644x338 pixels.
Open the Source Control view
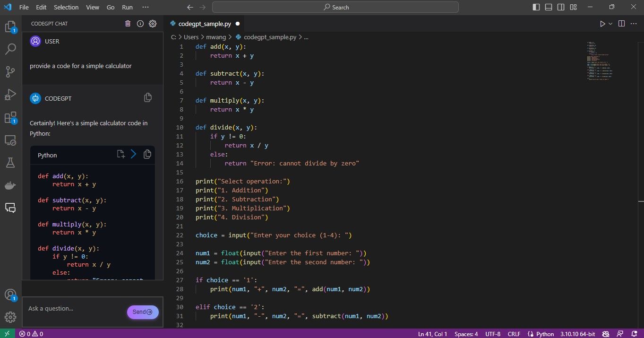tap(10, 71)
